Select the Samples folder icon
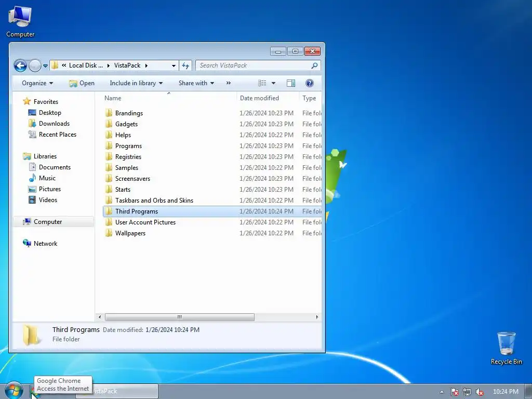 click(x=109, y=167)
